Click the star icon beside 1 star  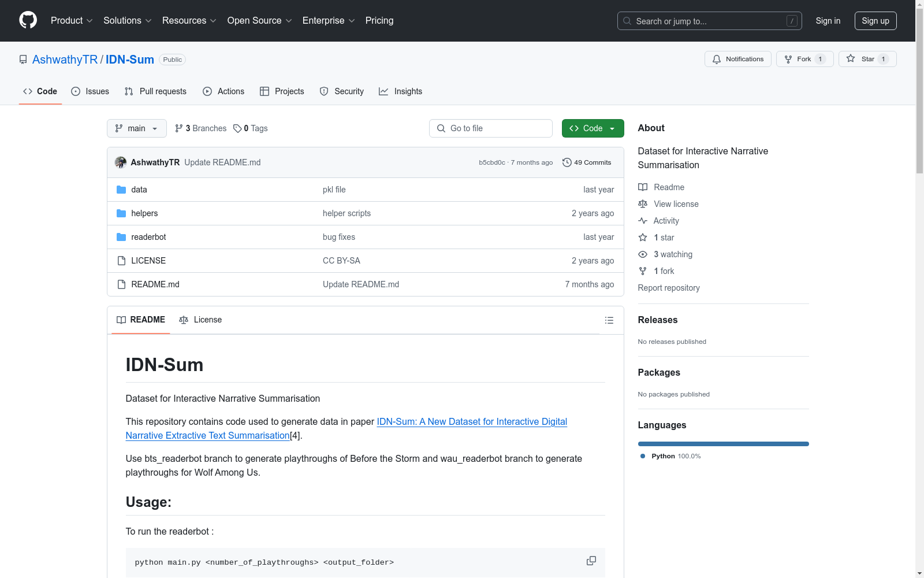(x=643, y=238)
